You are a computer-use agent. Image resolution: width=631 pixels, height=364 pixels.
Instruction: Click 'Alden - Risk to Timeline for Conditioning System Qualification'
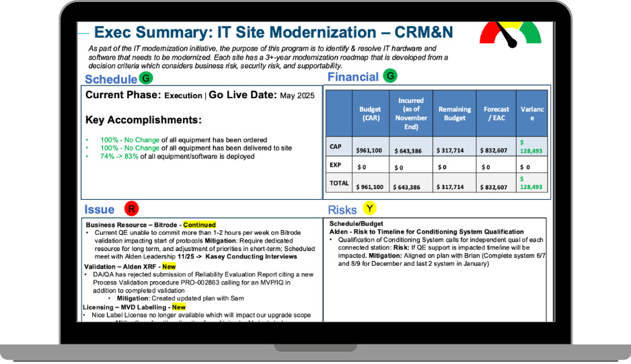[x=426, y=231]
